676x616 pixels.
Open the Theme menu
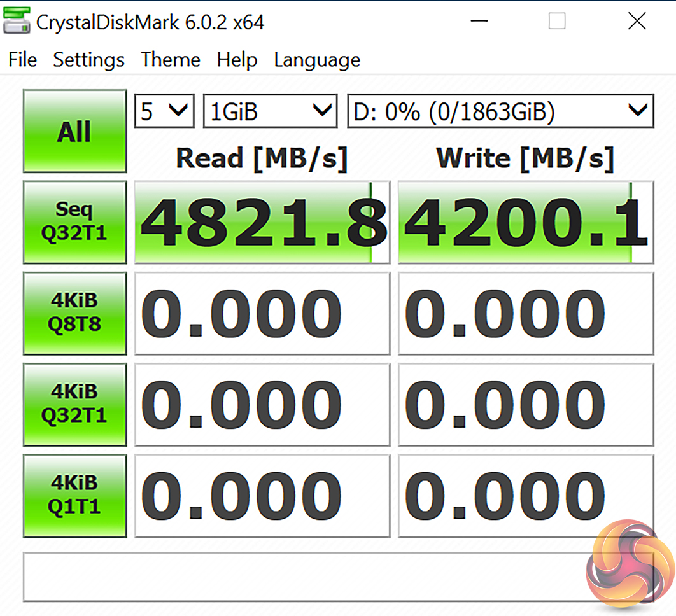[x=171, y=59]
